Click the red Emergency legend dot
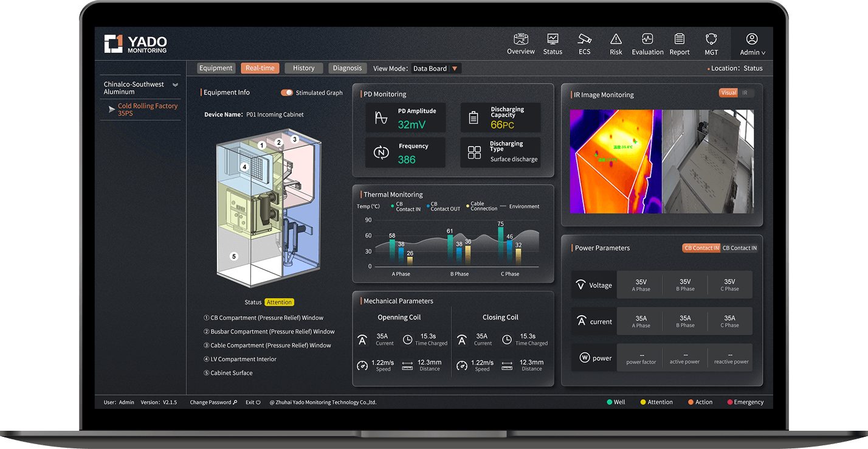 tap(730, 402)
